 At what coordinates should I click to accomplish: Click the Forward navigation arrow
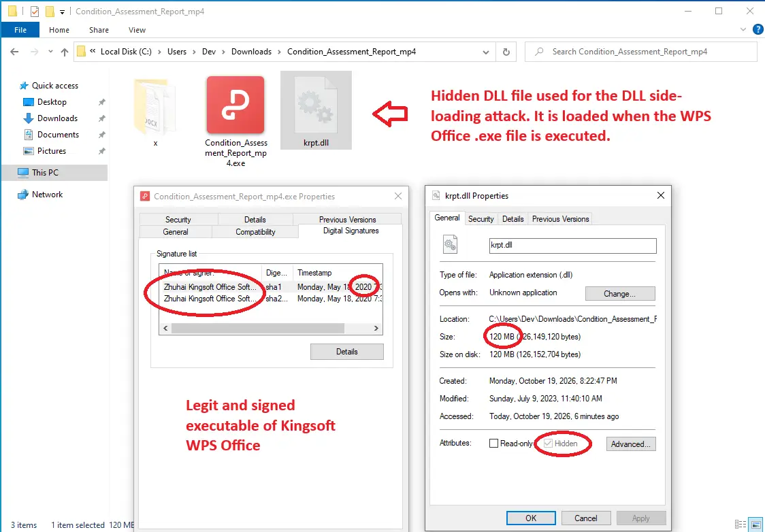(x=34, y=52)
